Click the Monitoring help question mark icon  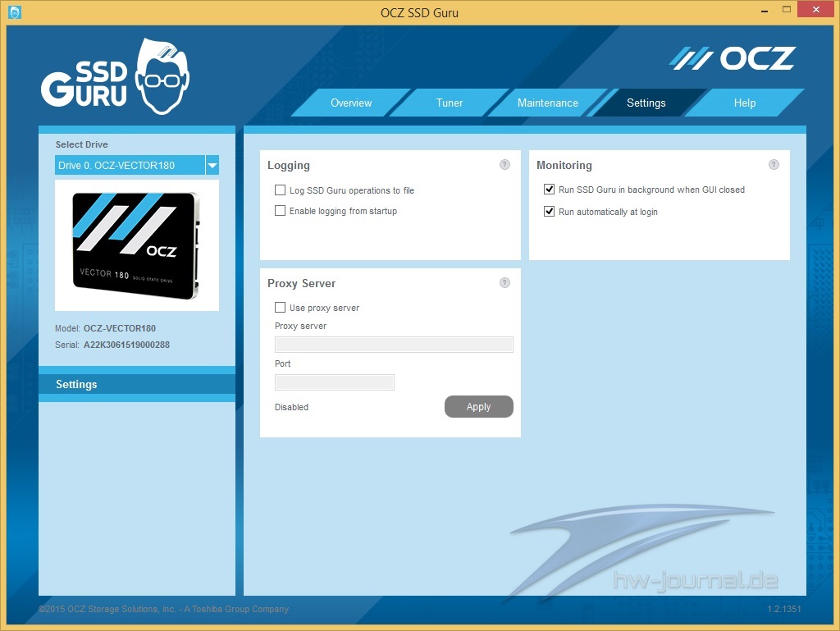tap(774, 165)
